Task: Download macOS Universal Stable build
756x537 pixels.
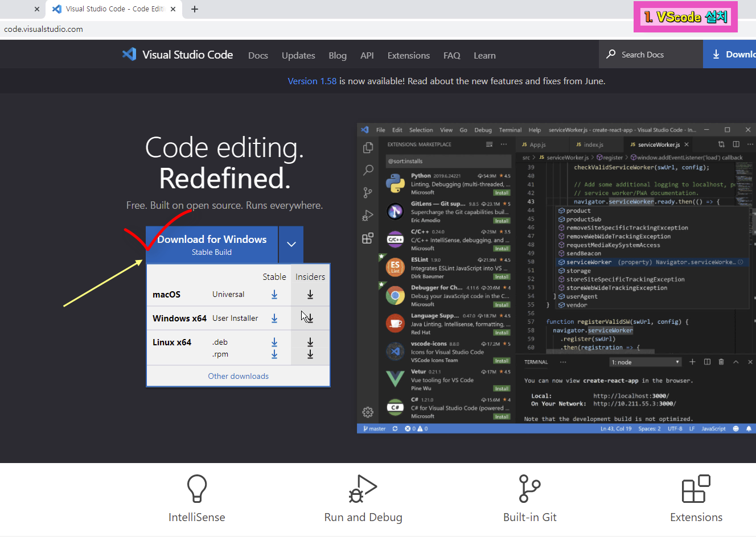Action: [x=274, y=294]
